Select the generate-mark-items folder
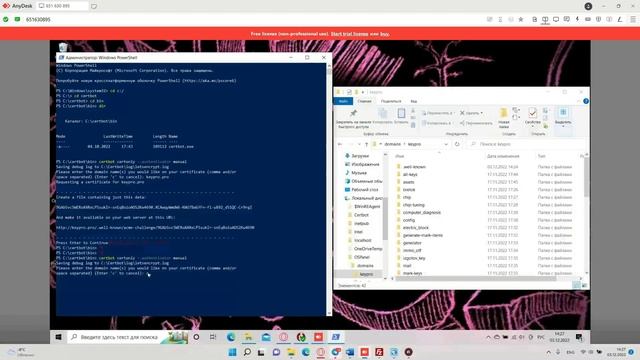 [419, 236]
